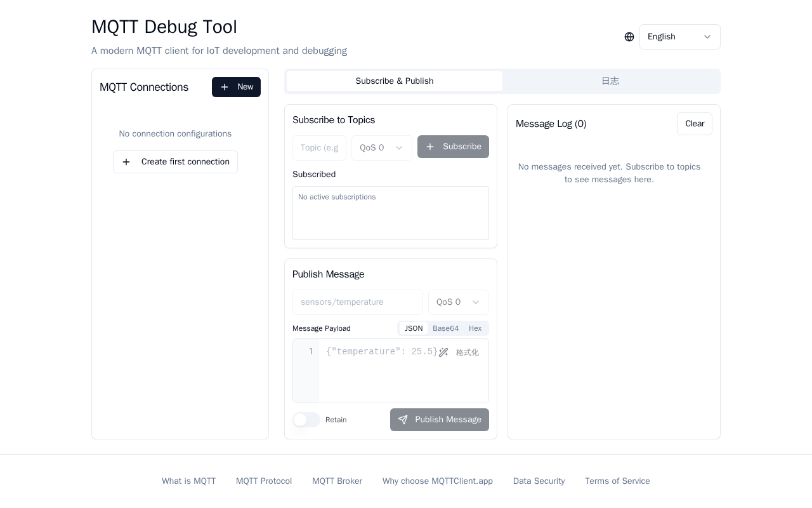Click the plus icon on Subscribe button

tap(430, 147)
